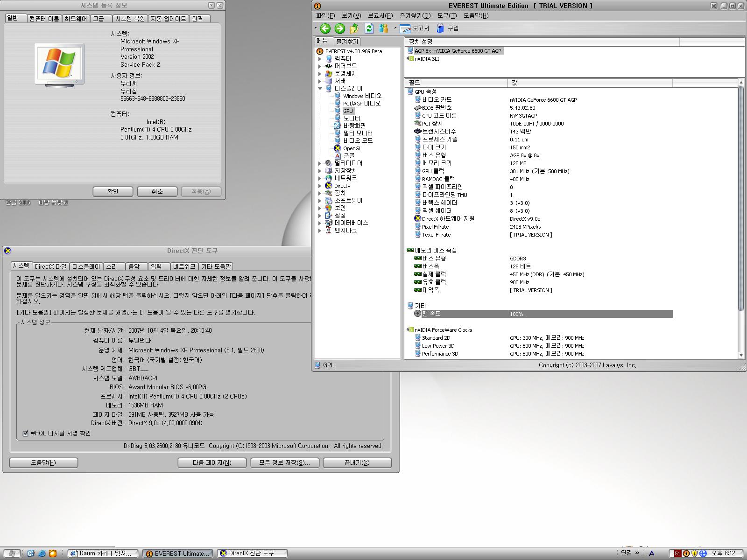Click the Up one level icon in EVEREST toolbar

354,28
